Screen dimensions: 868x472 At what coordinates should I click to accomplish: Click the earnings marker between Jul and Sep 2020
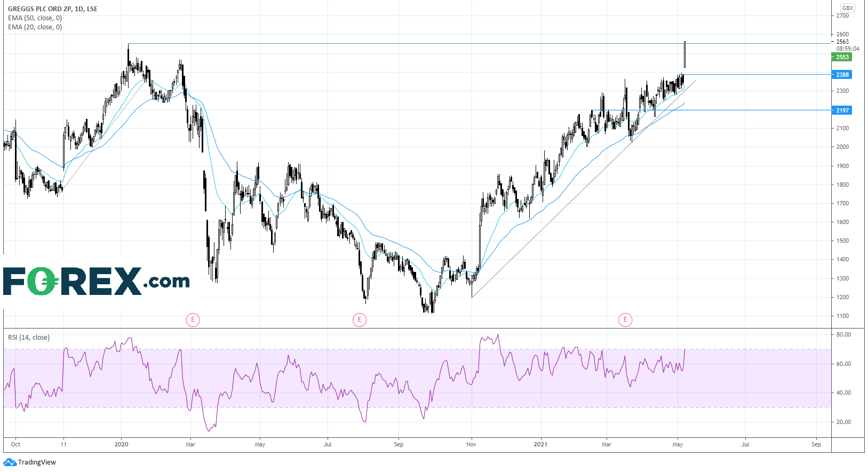coord(360,320)
